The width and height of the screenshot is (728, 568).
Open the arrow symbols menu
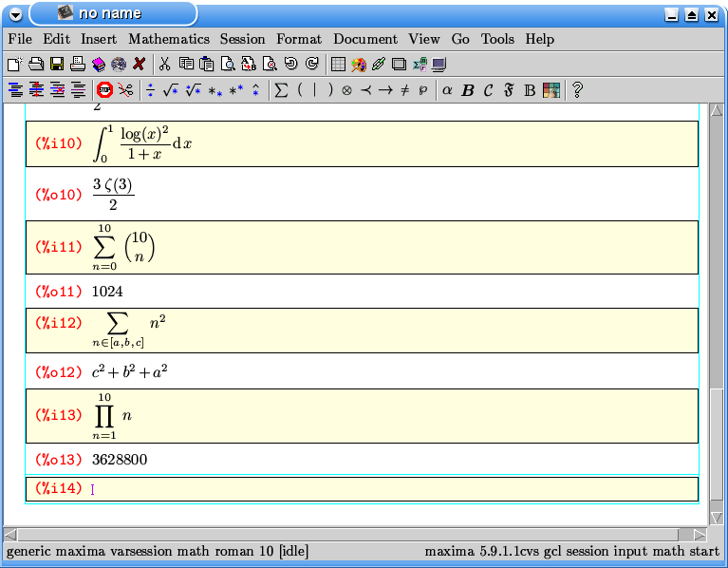[x=385, y=89]
